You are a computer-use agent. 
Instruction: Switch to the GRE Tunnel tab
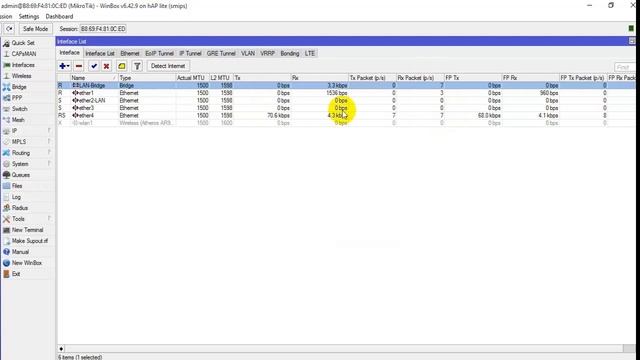(221, 53)
